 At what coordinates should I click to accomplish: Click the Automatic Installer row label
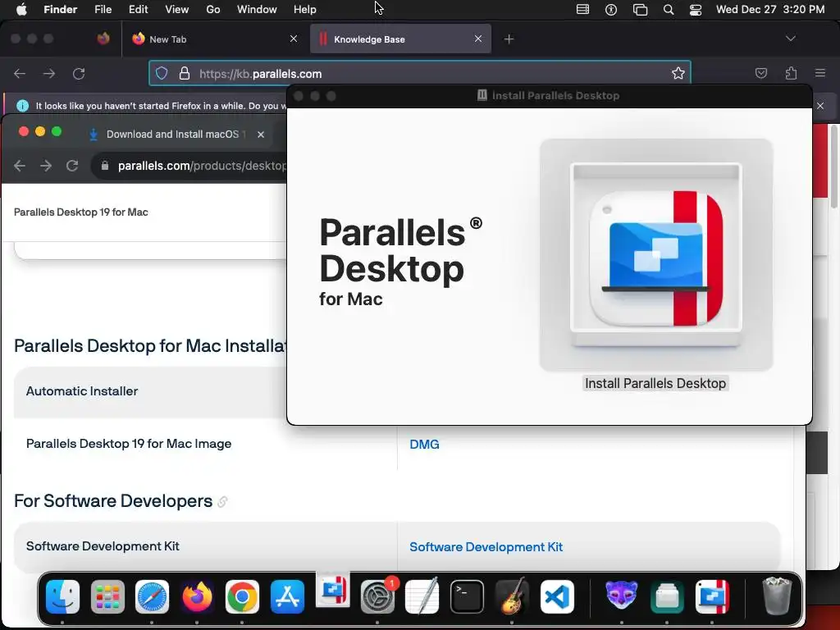[x=82, y=391]
